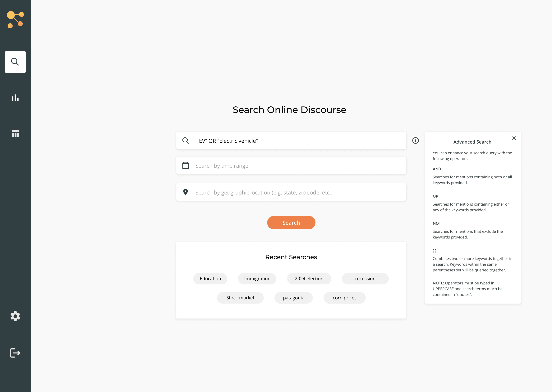Select the Immigration recent search chip

[x=257, y=278]
